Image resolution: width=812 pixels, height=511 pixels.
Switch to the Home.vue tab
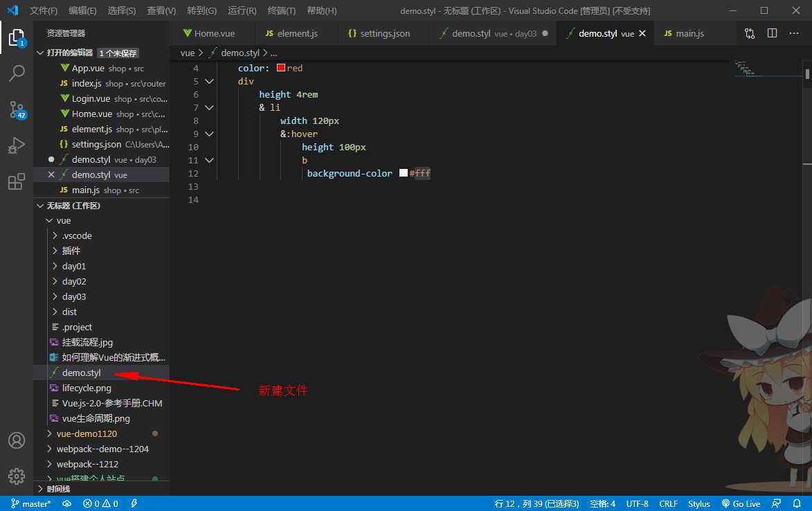coord(213,33)
